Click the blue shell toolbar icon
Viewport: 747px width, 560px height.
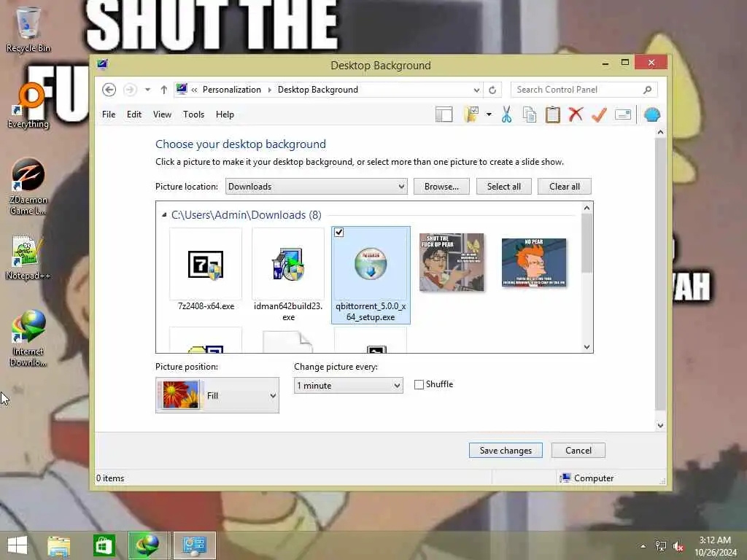click(651, 114)
